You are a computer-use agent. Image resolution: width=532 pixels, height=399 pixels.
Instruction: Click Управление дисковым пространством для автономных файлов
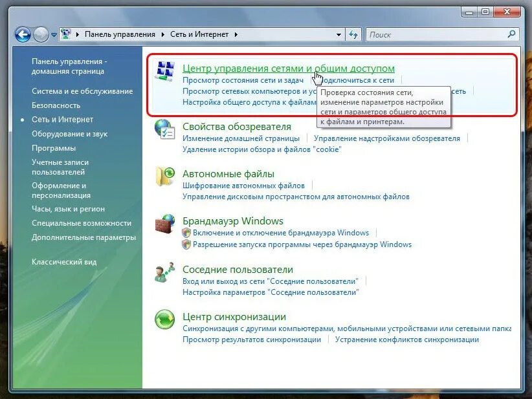(x=296, y=197)
